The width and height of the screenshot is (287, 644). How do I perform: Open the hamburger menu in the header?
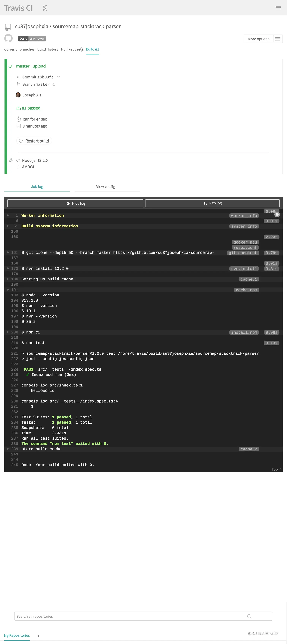pos(278,8)
